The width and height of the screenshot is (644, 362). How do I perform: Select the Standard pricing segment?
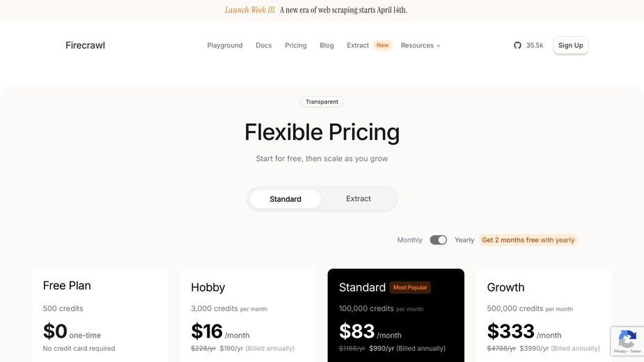click(285, 199)
